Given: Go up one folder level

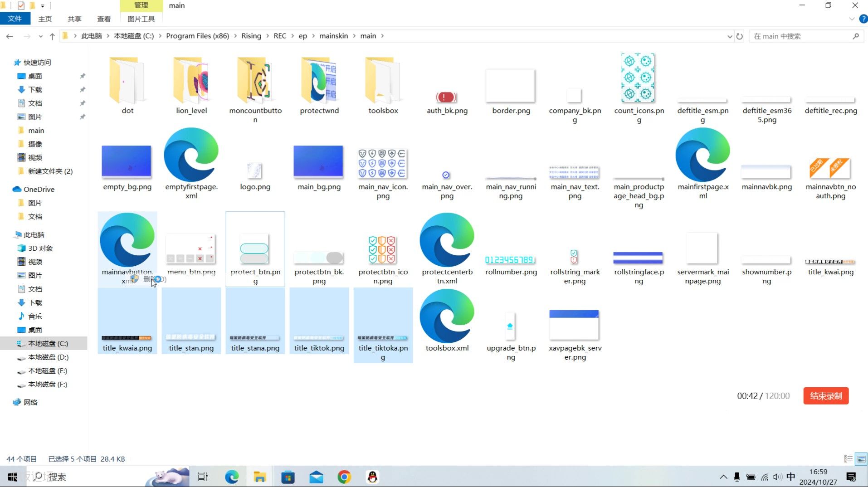Looking at the screenshot, I should [x=52, y=36].
